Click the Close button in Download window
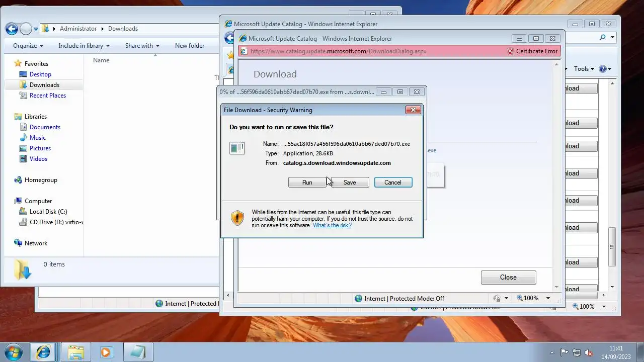 coord(508,278)
